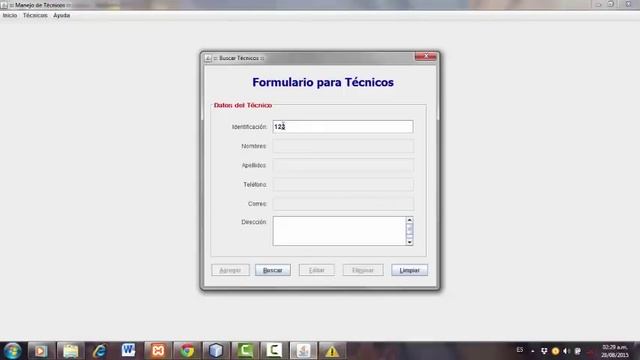Click the Identificación input field

click(343, 127)
